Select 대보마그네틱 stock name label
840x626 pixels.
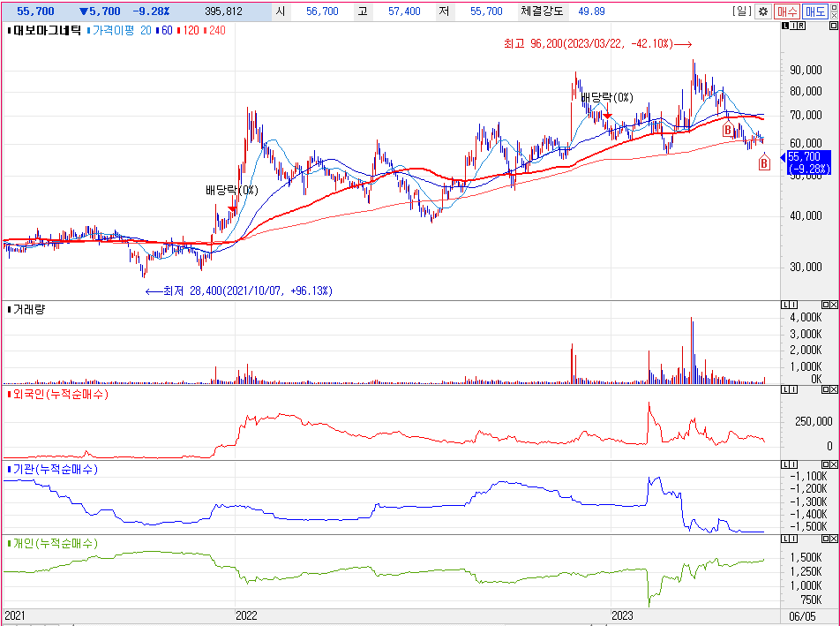click(x=47, y=30)
